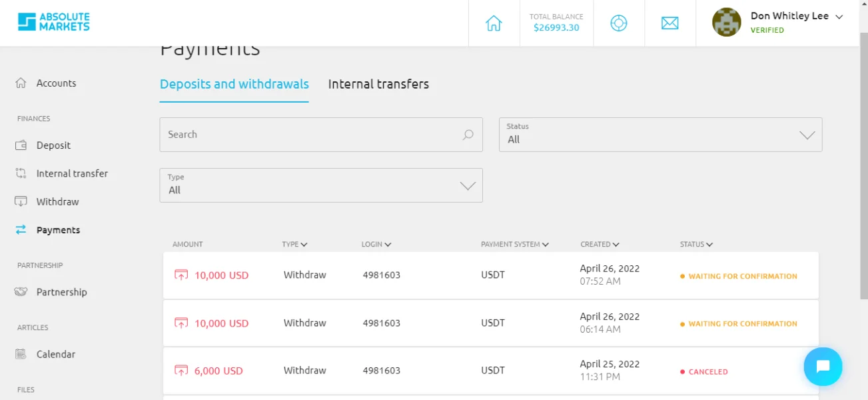Sort by Created column header
The width and height of the screenshot is (868, 400).
600,245
